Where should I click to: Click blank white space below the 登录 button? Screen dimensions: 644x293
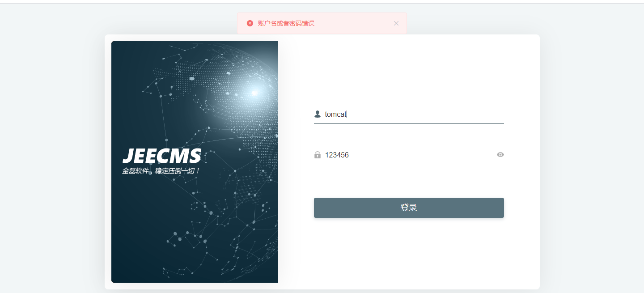(409, 253)
